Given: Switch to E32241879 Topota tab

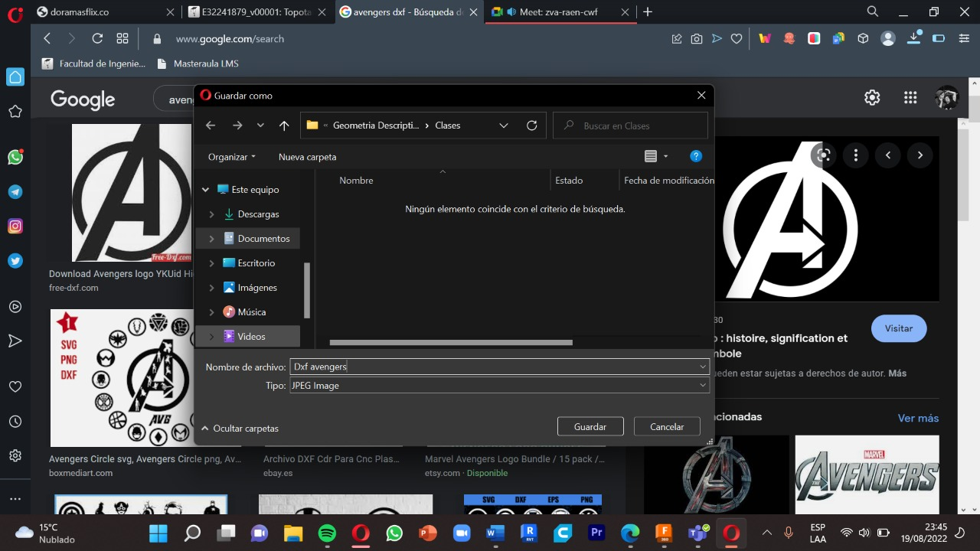Looking at the screenshot, I should tap(257, 11).
